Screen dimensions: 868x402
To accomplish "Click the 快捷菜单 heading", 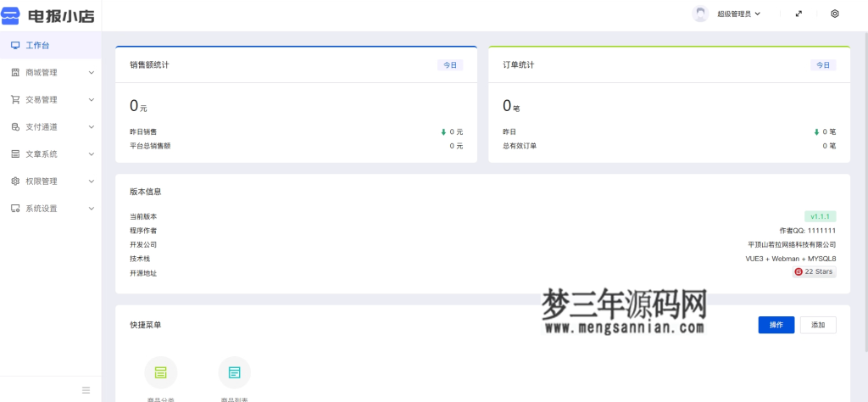I will [146, 325].
